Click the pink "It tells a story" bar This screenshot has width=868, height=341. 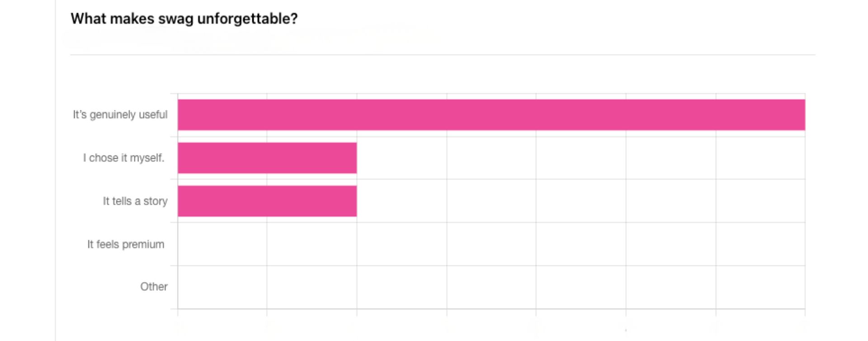click(267, 201)
